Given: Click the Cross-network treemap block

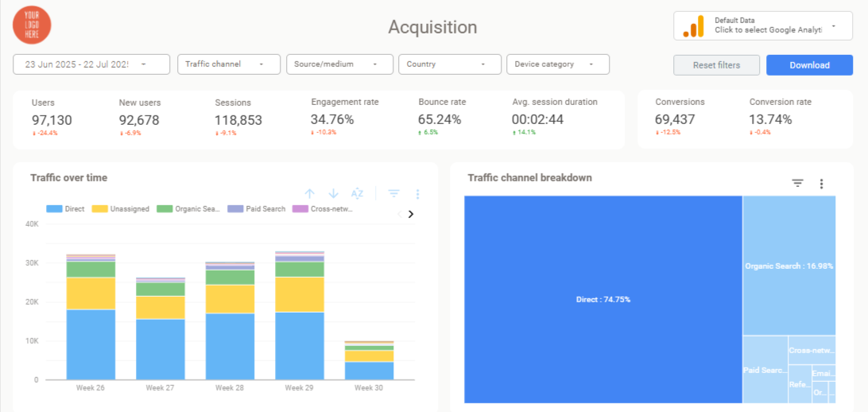Looking at the screenshot, I should [812, 351].
